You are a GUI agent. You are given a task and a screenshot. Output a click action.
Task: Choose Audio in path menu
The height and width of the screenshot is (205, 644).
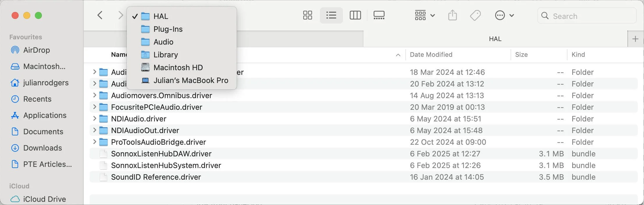(x=182, y=42)
